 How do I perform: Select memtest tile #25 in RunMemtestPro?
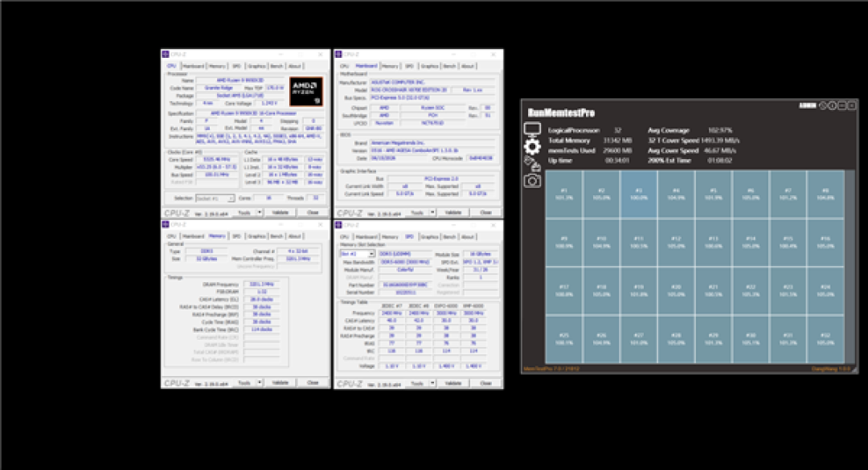[x=564, y=339]
